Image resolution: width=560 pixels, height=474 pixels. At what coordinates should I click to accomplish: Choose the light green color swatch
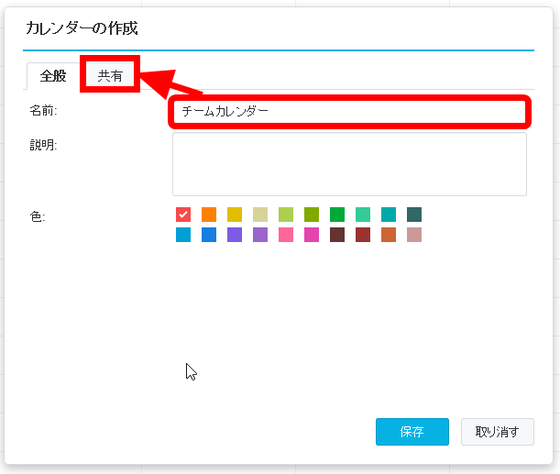(286, 214)
